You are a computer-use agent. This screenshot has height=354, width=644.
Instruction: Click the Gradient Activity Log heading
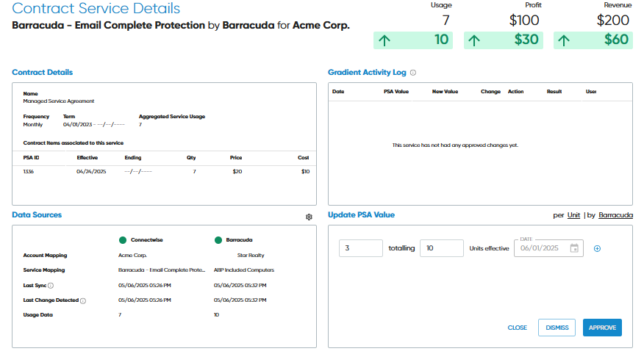click(367, 72)
